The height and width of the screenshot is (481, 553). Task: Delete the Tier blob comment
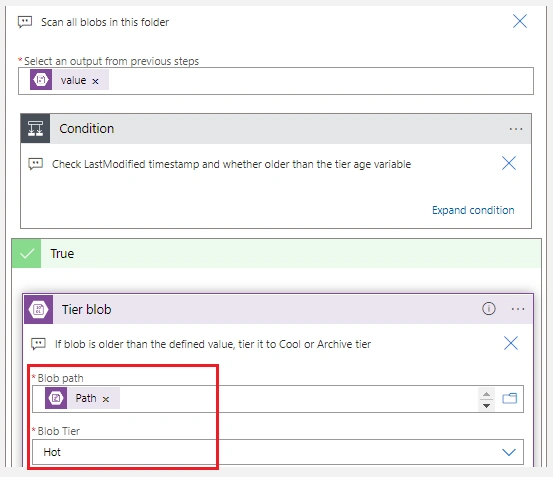tap(511, 343)
